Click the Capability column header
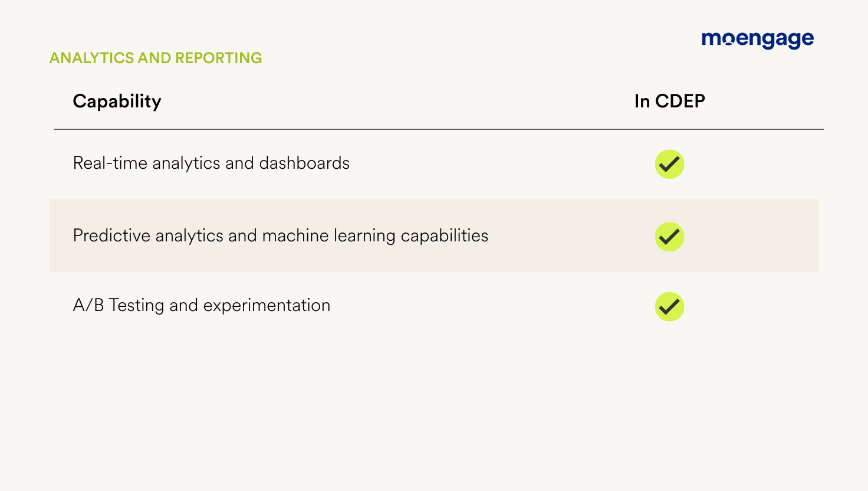 coord(117,101)
